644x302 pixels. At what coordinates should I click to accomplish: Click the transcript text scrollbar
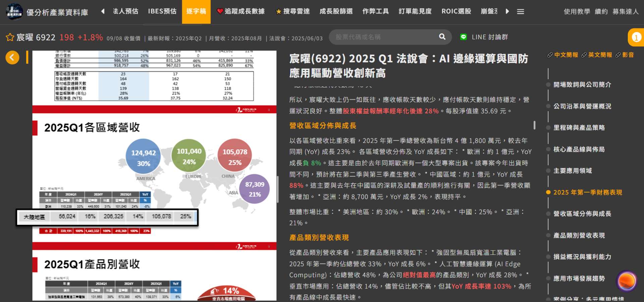click(534, 125)
